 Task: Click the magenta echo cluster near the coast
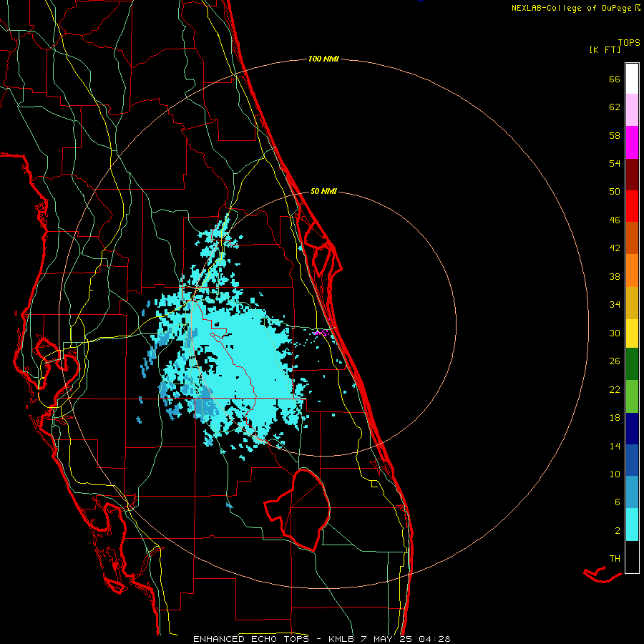pyautogui.click(x=321, y=333)
